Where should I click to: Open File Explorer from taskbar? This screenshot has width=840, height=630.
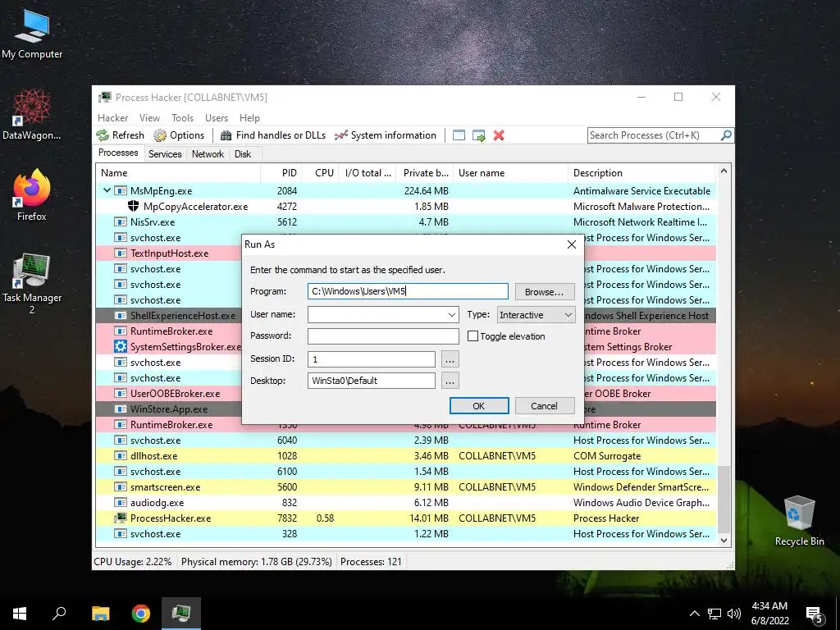tap(100, 614)
